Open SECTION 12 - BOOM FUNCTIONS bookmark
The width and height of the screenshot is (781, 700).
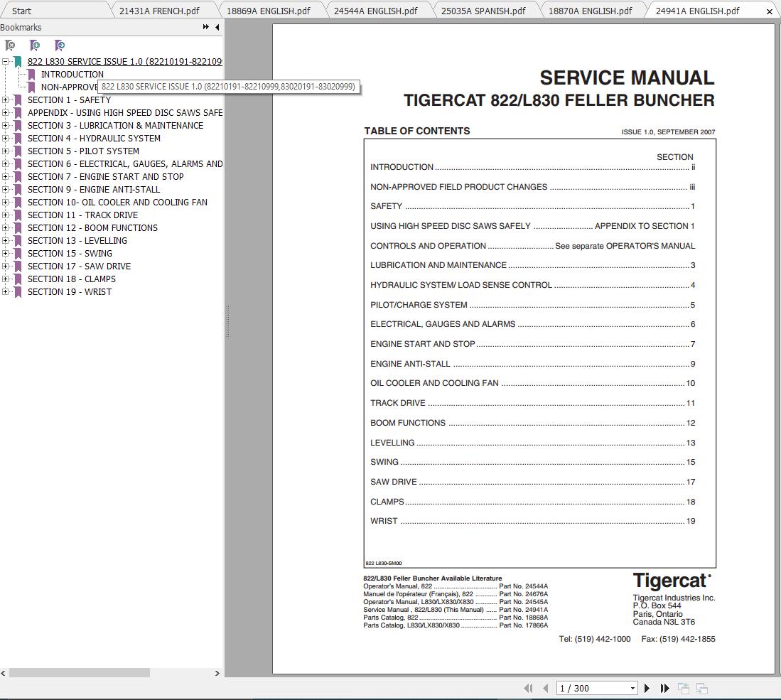(92, 228)
